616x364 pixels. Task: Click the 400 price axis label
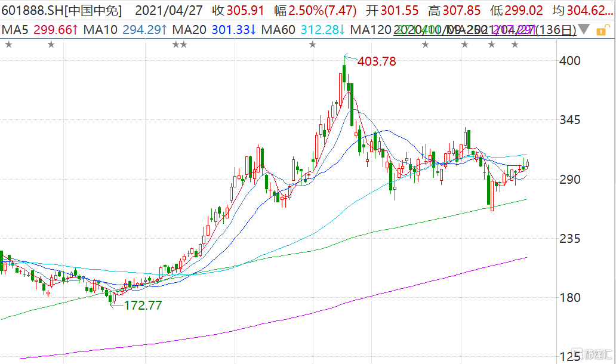pyautogui.click(x=569, y=61)
